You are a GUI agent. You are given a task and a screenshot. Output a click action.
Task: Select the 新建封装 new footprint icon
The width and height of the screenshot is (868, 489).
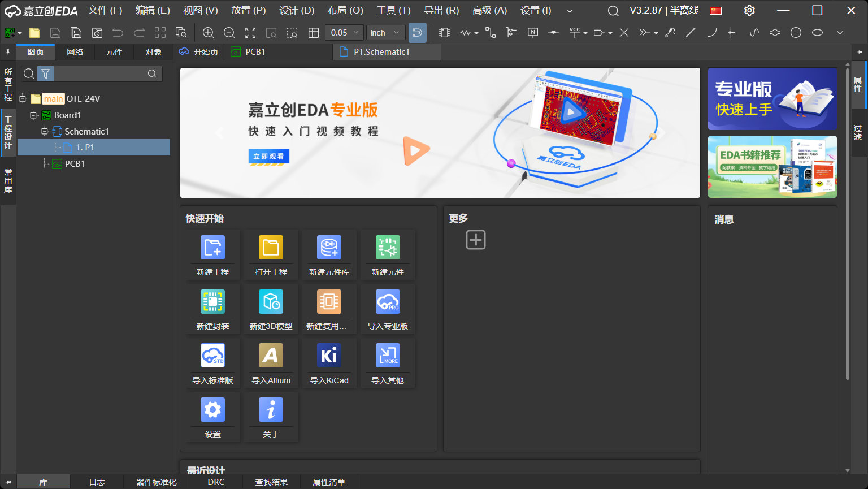coord(212,302)
